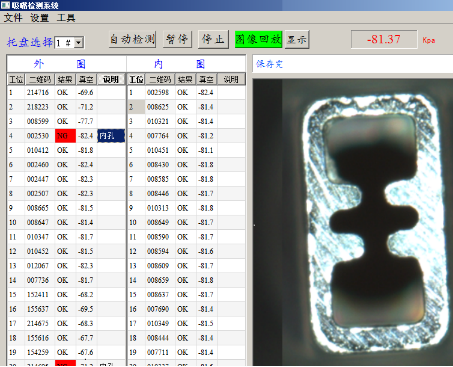Click the app icon in title bar

(5, 5)
